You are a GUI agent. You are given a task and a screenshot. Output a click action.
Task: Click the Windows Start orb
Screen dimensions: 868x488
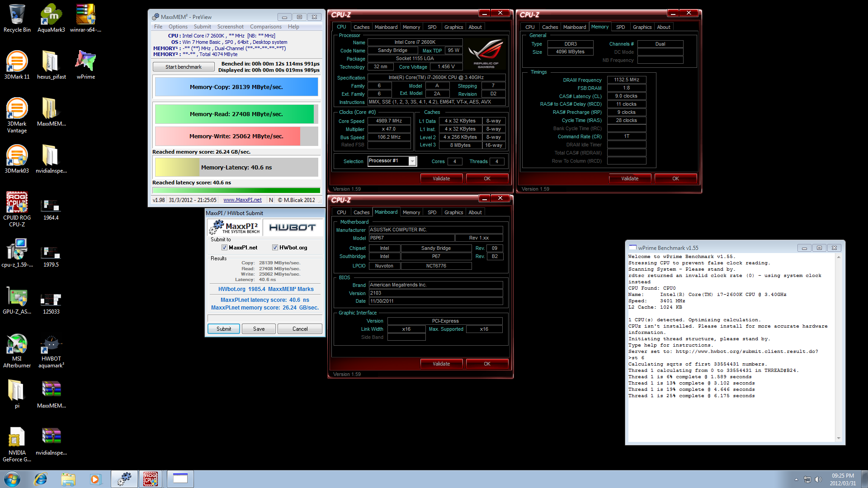coord(12,479)
